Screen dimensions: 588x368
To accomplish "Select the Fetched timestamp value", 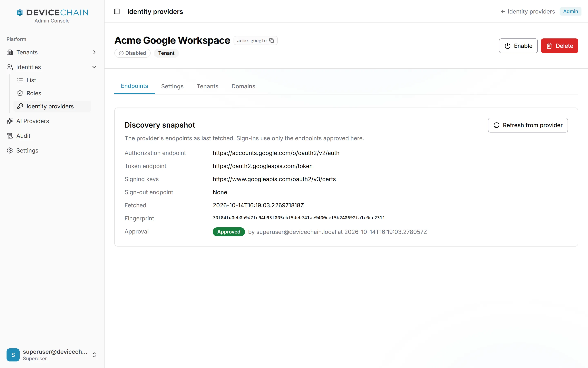I will 258,205.
